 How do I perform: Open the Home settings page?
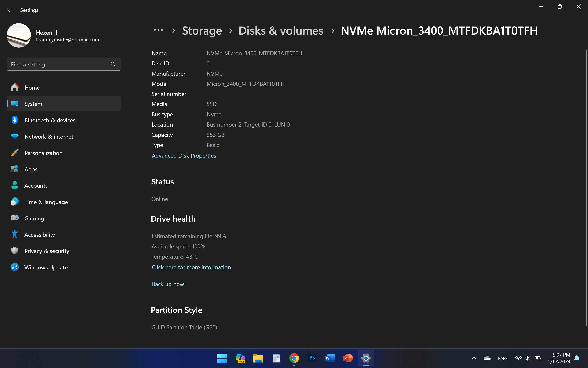64,87
